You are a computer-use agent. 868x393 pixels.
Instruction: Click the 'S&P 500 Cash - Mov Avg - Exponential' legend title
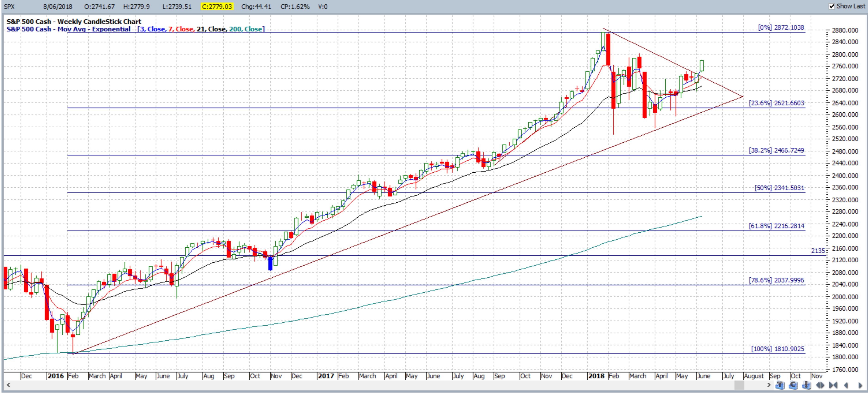(68, 29)
